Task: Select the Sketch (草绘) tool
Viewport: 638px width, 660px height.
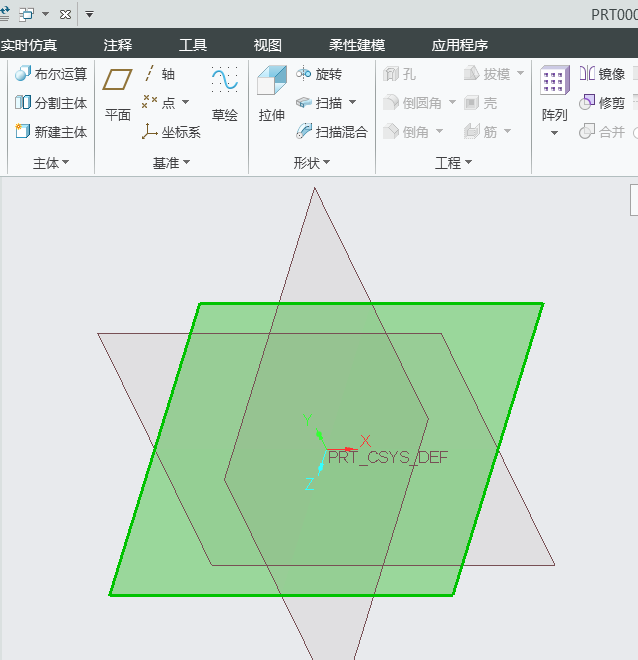Action: (224, 94)
